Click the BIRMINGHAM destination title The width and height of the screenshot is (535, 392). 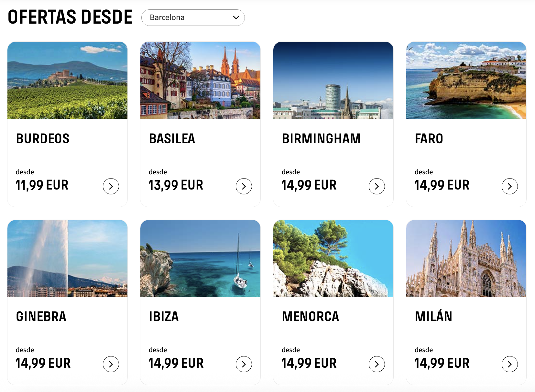321,139
